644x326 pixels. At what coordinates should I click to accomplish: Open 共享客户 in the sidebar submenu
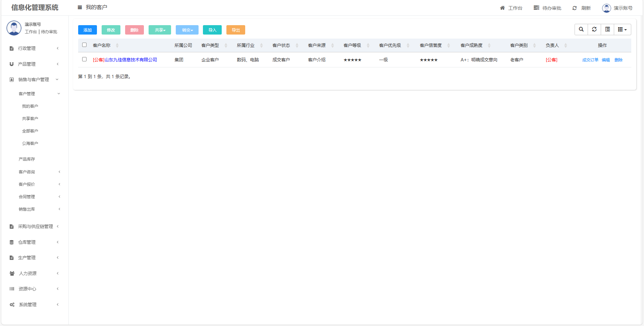(30, 119)
